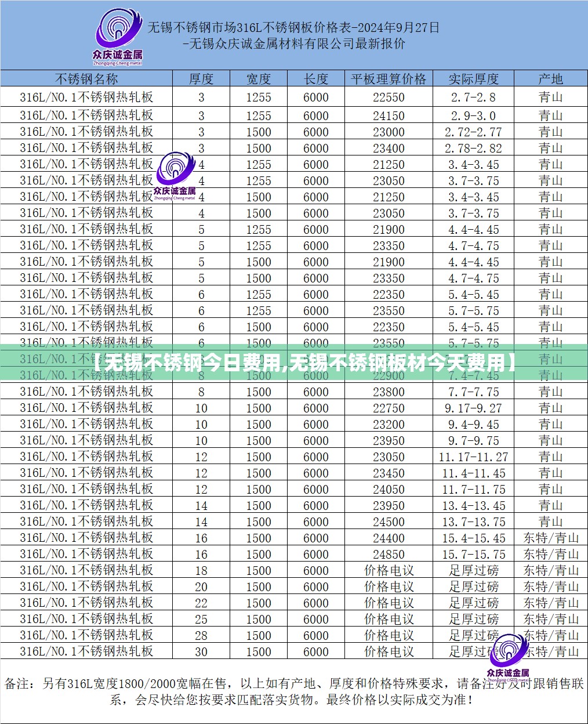Click the actual thickness cell 9.4-9.45
The image size is (588, 724).
tap(473, 424)
